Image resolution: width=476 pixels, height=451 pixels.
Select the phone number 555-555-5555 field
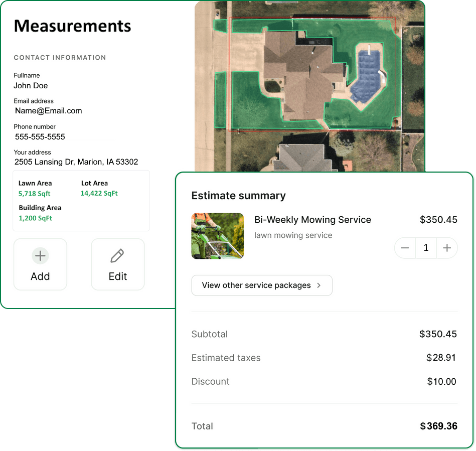40,137
